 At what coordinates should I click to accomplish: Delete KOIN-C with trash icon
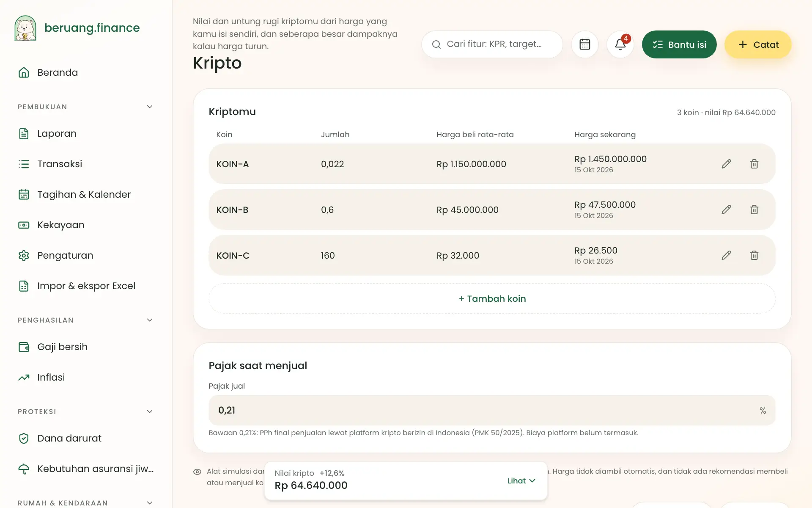tap(754, 255)
